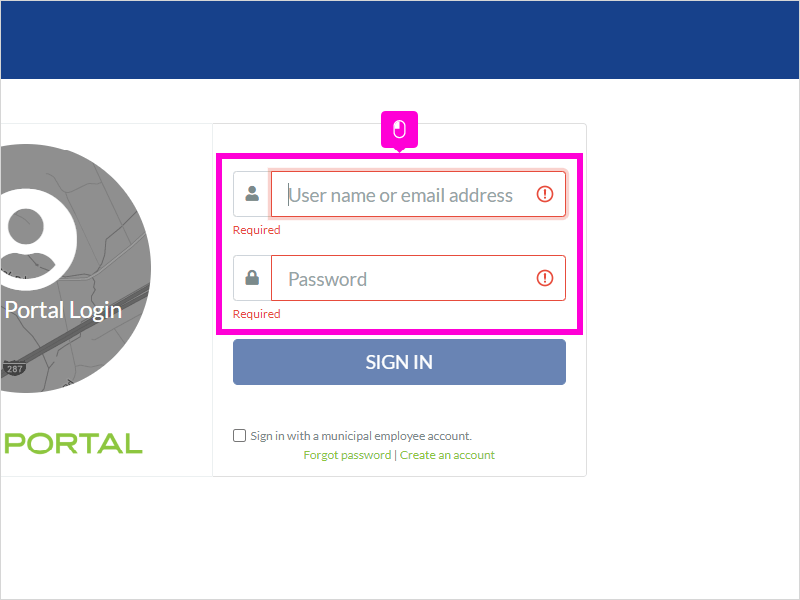Viewport: 800px width, 600px height.
Task: Click the red exclamation icon in Password field
Action: [x=544, y=278]
